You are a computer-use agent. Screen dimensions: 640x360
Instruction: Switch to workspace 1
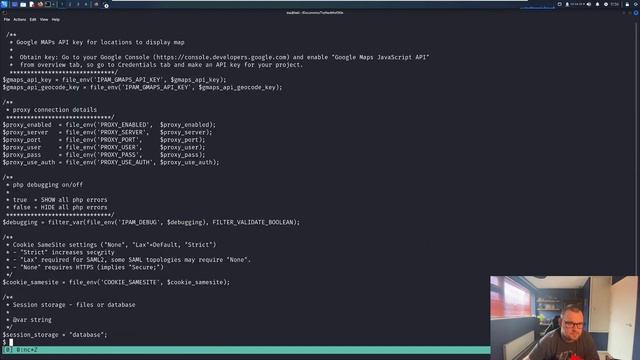[62, 4]
